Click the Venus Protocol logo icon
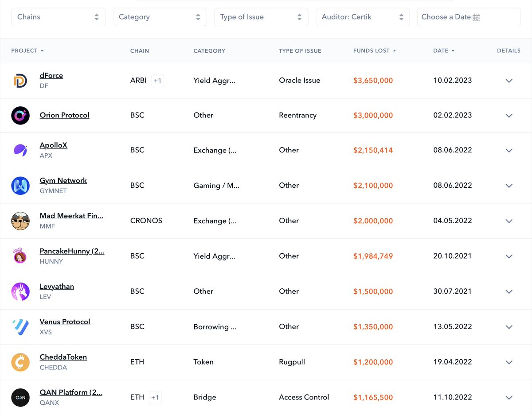 pos(20,327)
